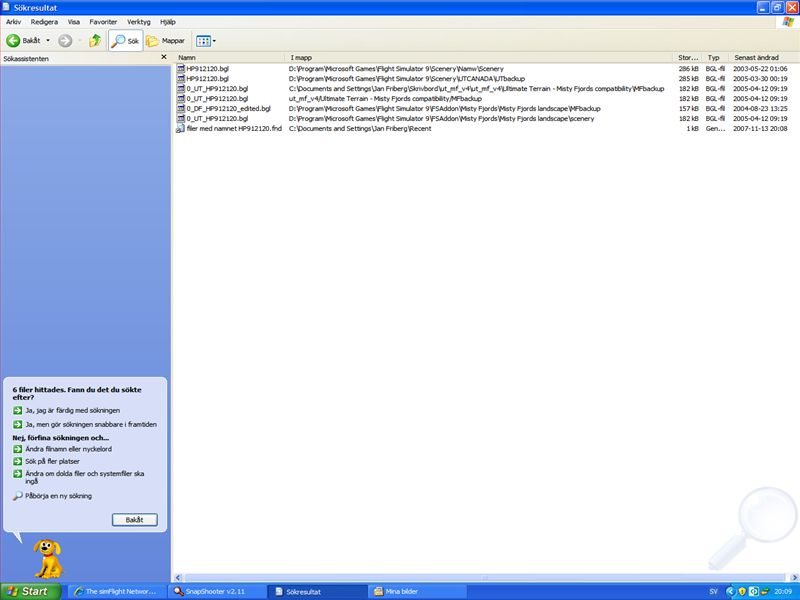Image resolution: width=800 pixels, height=600 pixels.
Task: Click the green arrow beside 'Sök på fler platser'
Action: [17, 461]
